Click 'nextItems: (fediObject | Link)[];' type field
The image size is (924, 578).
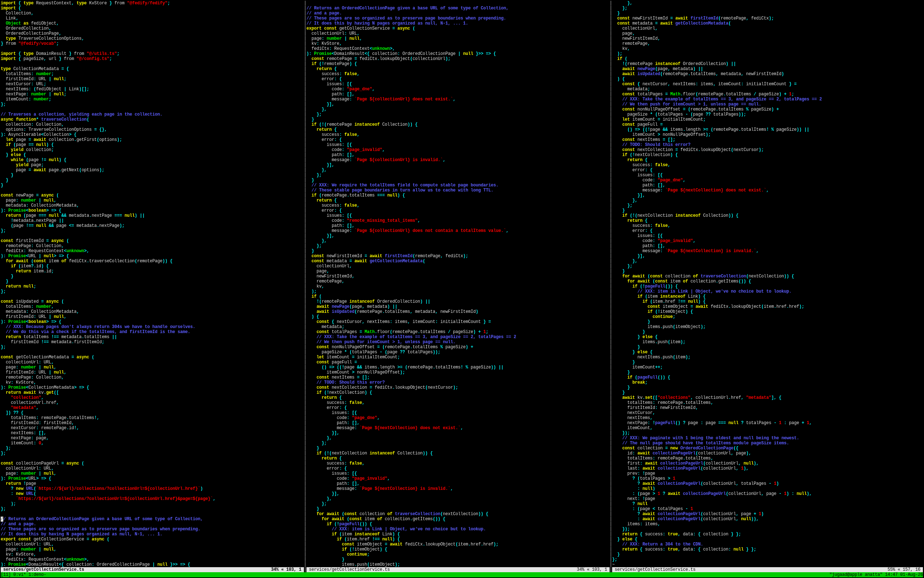coord(47,89)
